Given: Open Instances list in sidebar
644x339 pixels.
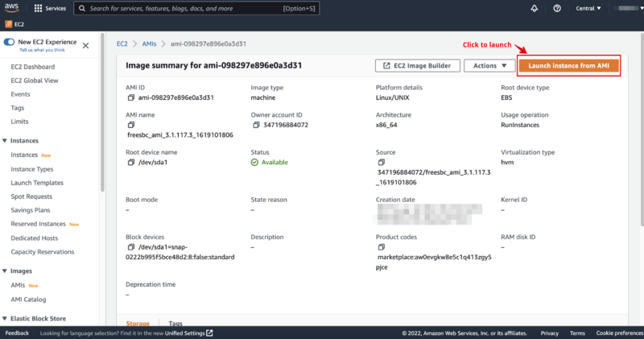Looking at the screenshot, I should [24, 155].
